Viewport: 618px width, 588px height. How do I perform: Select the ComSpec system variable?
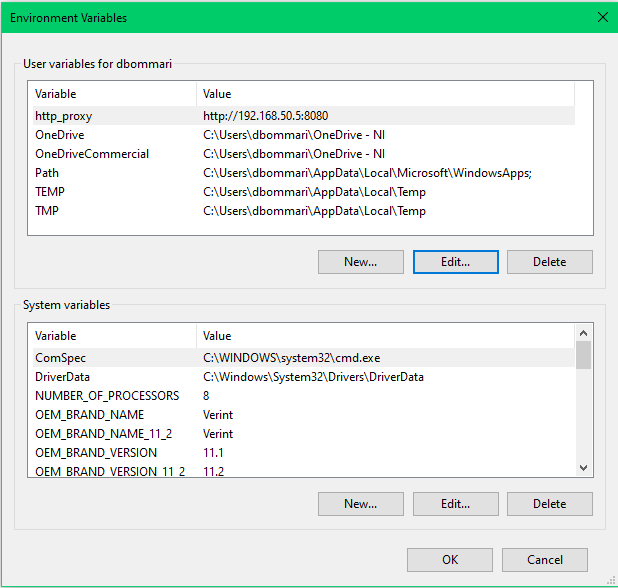(x=303, y=358)
